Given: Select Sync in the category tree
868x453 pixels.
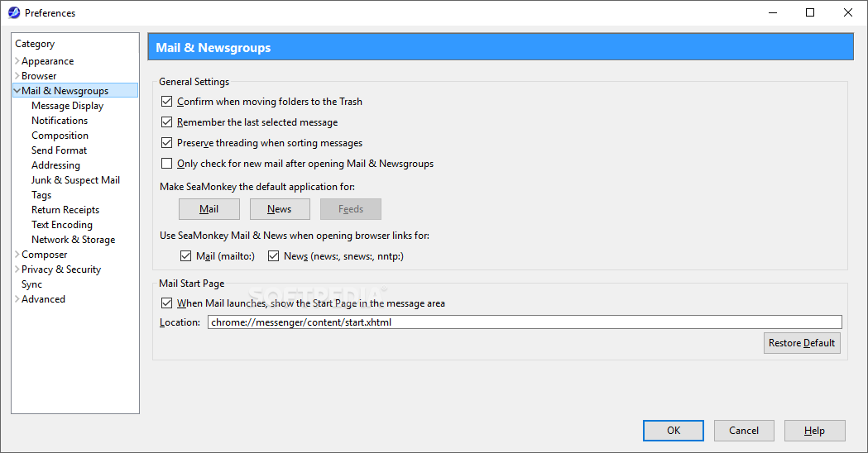Looking at the screenshot, I should click(31, 284).
